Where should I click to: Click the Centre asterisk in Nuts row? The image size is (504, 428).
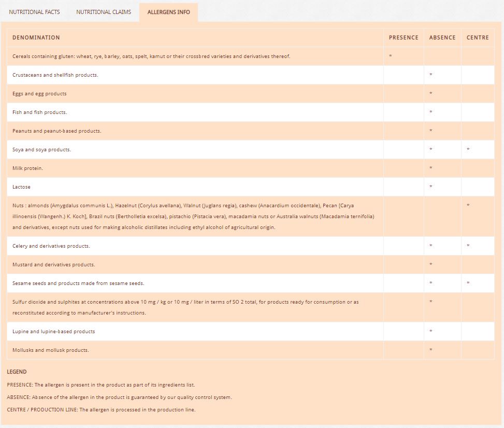pyautogui.click(x=468, y=206)
